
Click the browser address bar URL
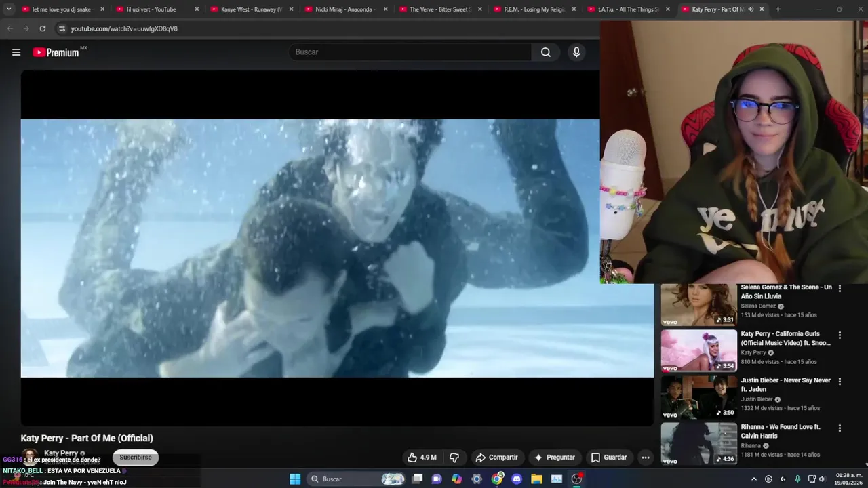124,28
